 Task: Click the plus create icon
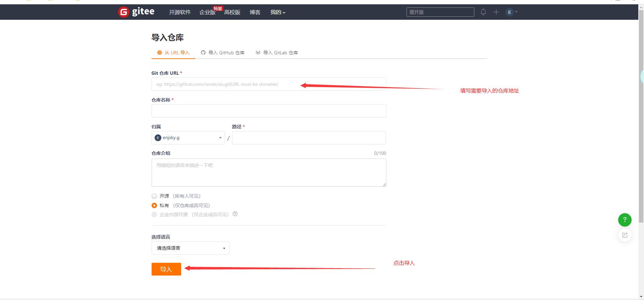pos(496,12)
